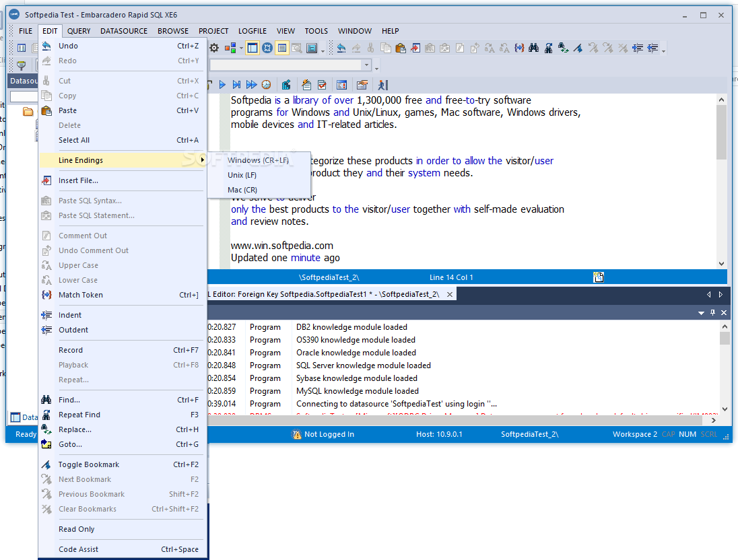738x560 pixels.
Task: Click 'Not Logged In' status bar entry
Action: [323, 434]
